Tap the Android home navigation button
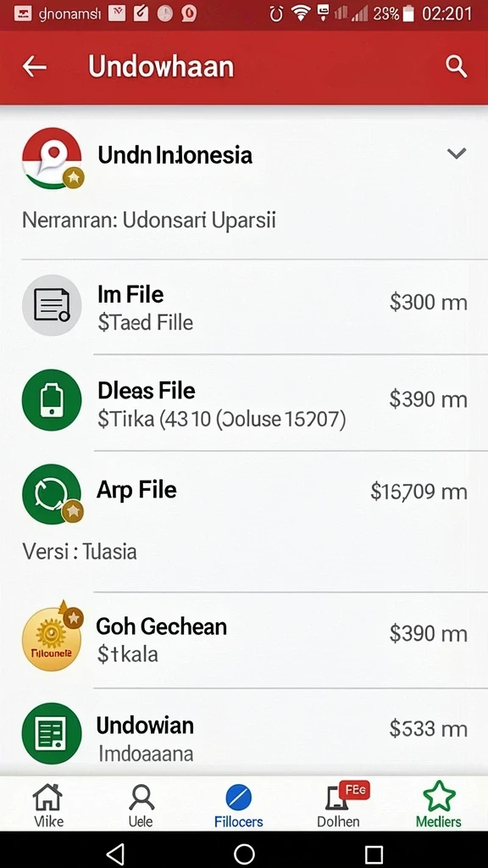Screen dimensions: 488x868 click(x=244, y=854)
